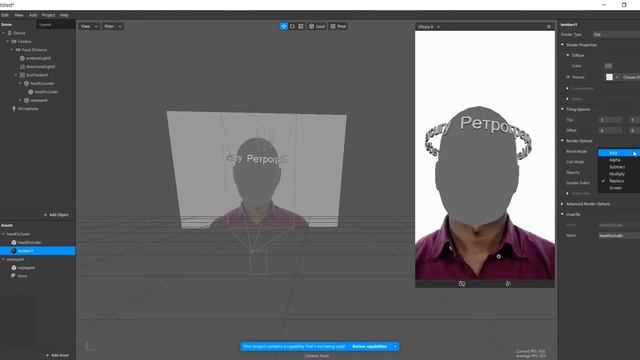Screen dimensions: 640x360
Task: Click the None asset icon in Assets
Action: [13, 276]
